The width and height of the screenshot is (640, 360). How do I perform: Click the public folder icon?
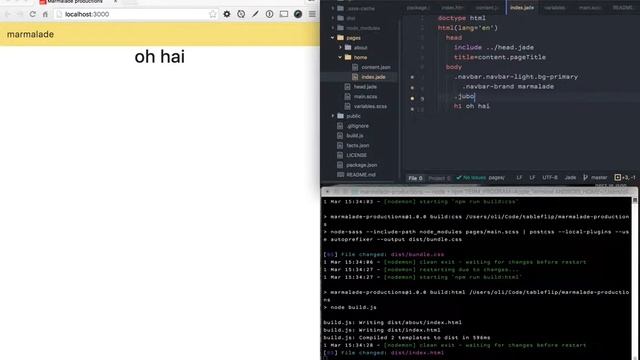(x=340, y=116)
